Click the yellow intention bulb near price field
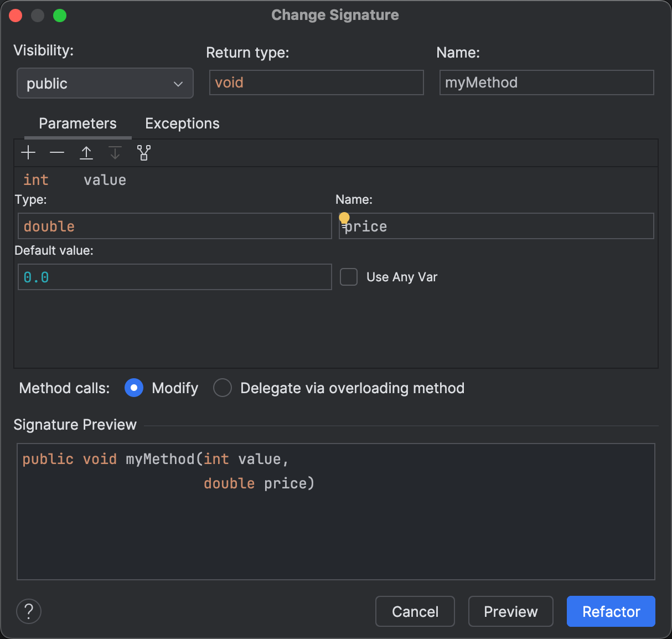This screenshot has width=672, height=639. [344, 218]
